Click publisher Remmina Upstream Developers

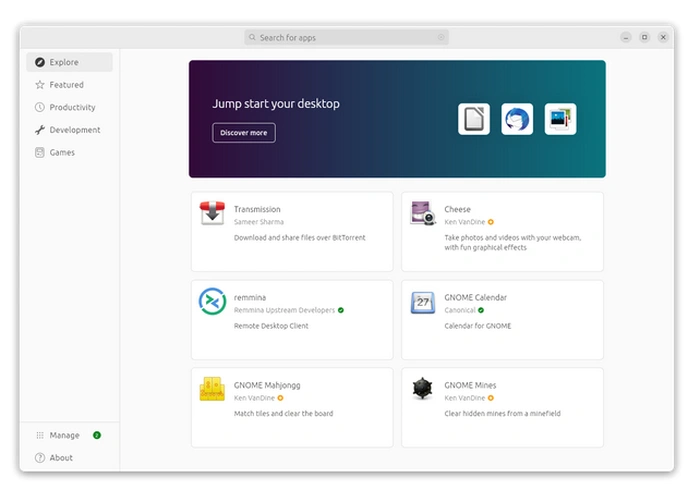click(x=284, y=310)
